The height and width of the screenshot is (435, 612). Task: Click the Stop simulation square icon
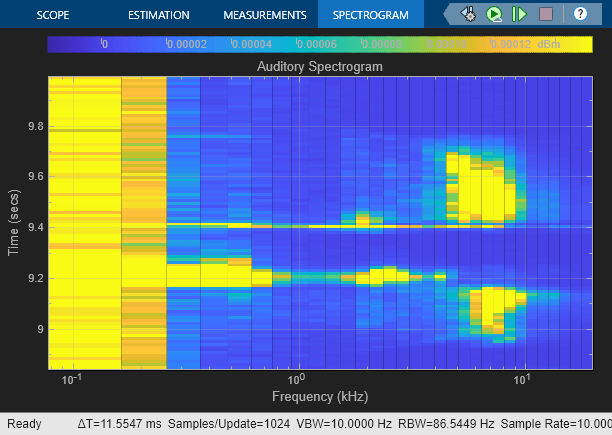(x=546, y=14)
